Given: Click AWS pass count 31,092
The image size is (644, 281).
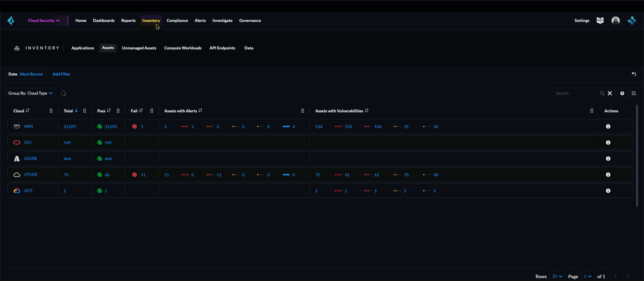Looking at the screenshot, I should coord(111,127).
